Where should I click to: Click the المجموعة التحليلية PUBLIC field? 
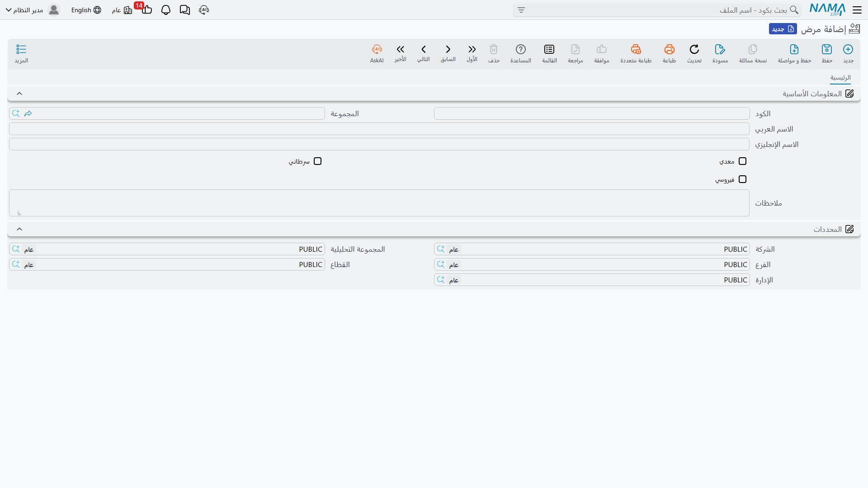pyautogui.click(x=167, y=249)
